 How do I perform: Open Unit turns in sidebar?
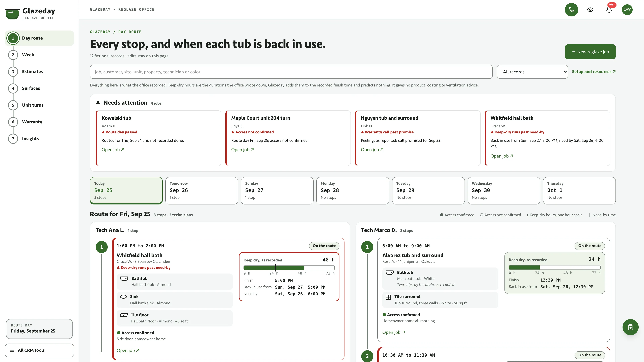[33, 105]
